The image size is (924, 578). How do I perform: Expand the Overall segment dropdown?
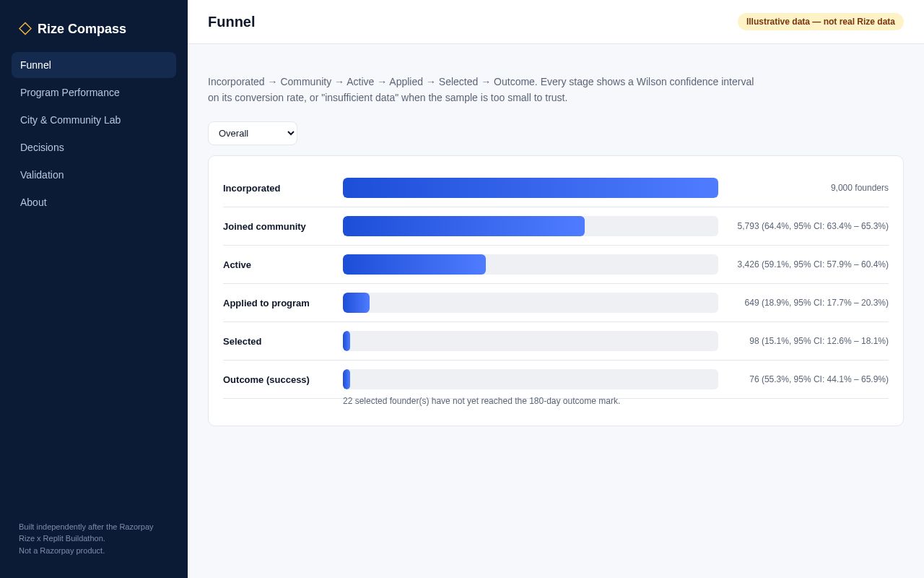253,133
